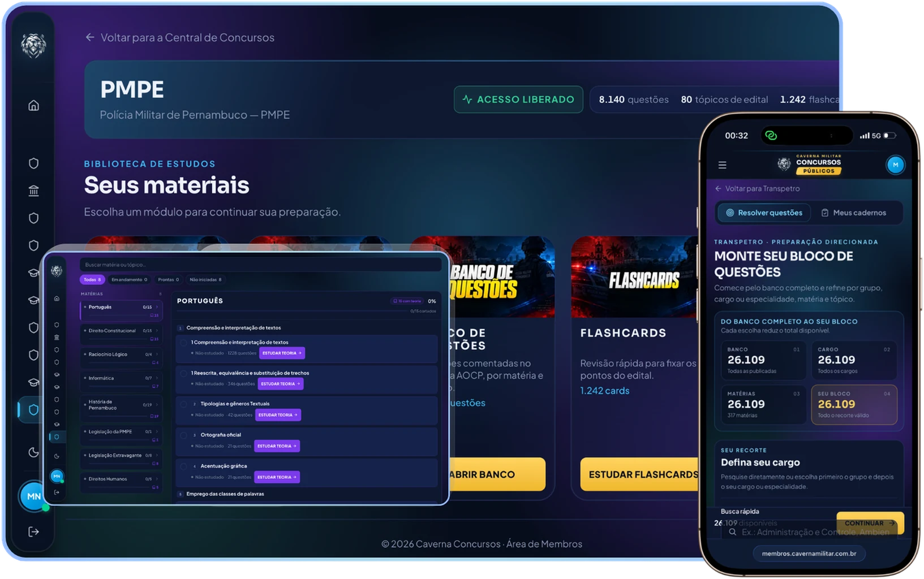Viewport: 924px width, 579px height.
Task: Switch to 'Meus cadernos' tab on phone
Action: 854,213
